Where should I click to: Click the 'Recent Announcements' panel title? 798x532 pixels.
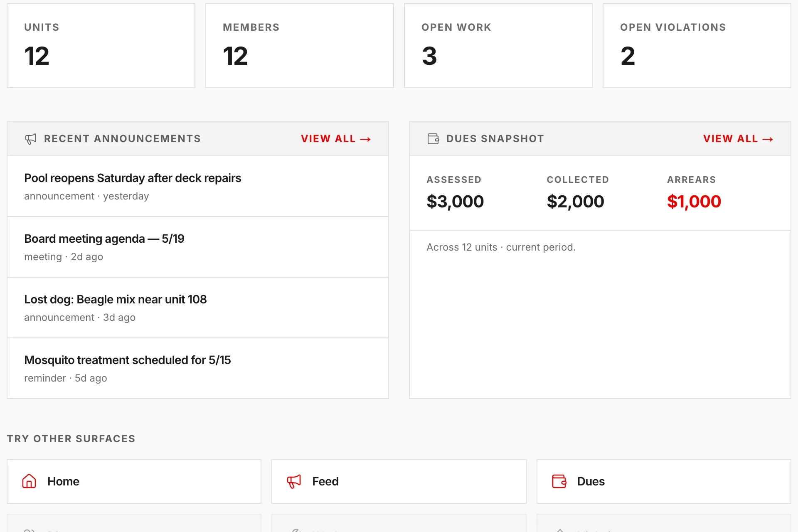coord(122,139)
